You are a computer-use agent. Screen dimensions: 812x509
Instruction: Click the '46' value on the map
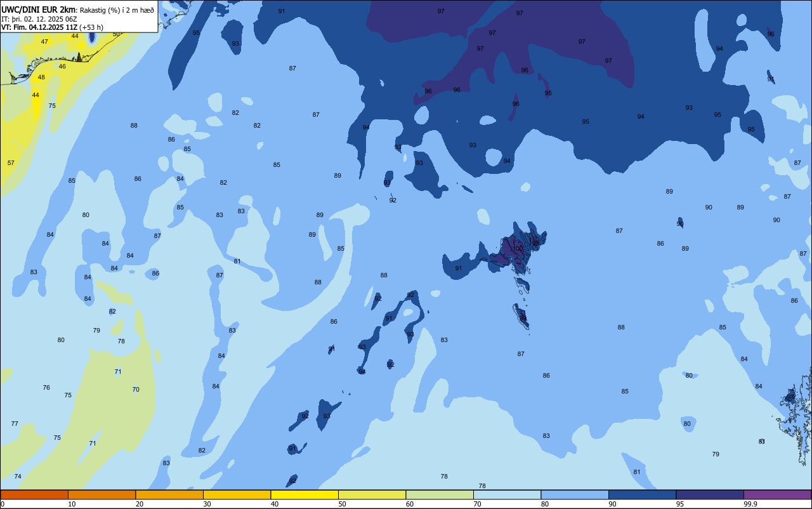coord(62,67)
